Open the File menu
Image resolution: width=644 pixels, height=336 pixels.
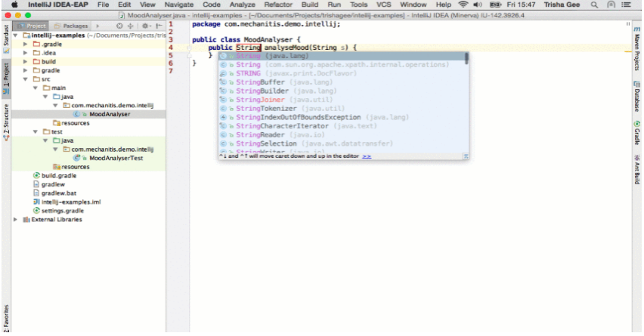coord(103,5)
